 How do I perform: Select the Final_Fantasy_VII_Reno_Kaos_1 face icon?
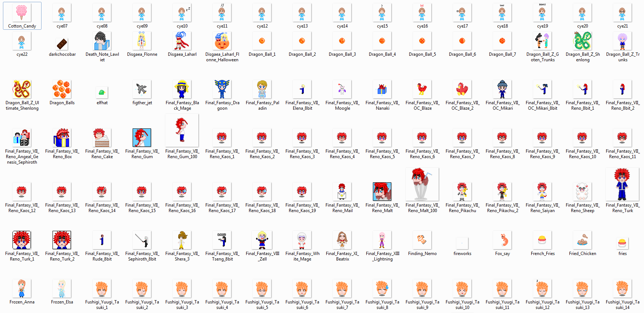[x=222, y=138]
